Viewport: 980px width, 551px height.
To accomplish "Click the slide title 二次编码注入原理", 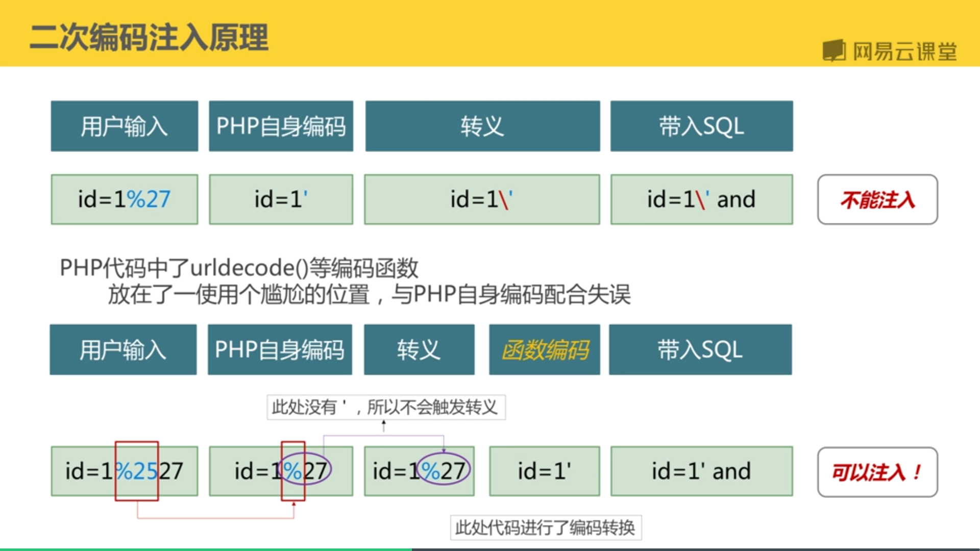I will [149, 37].
